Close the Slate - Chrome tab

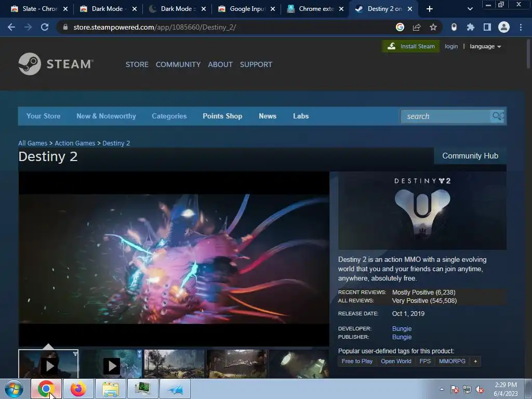65,9
